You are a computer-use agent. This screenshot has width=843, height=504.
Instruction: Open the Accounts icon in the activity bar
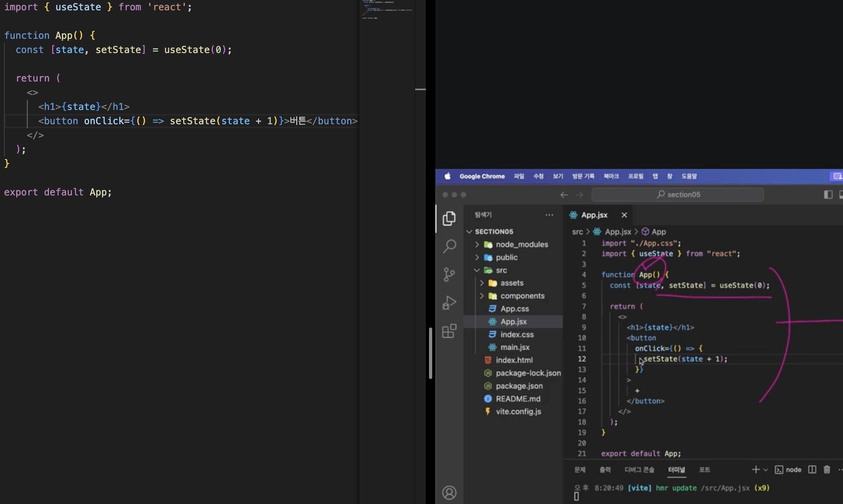pos(449,493)
